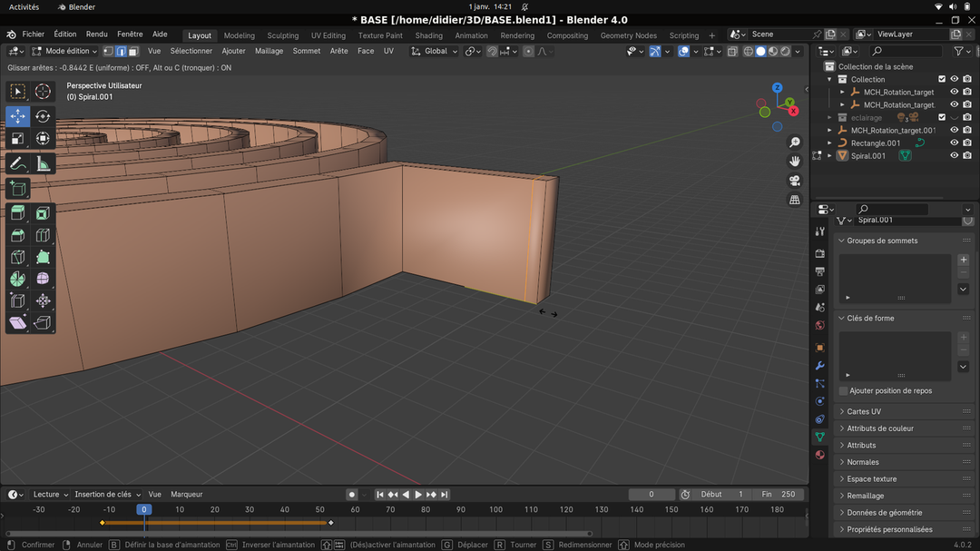
Task: Activate the Add Cube tool
Action: (17, 188)
